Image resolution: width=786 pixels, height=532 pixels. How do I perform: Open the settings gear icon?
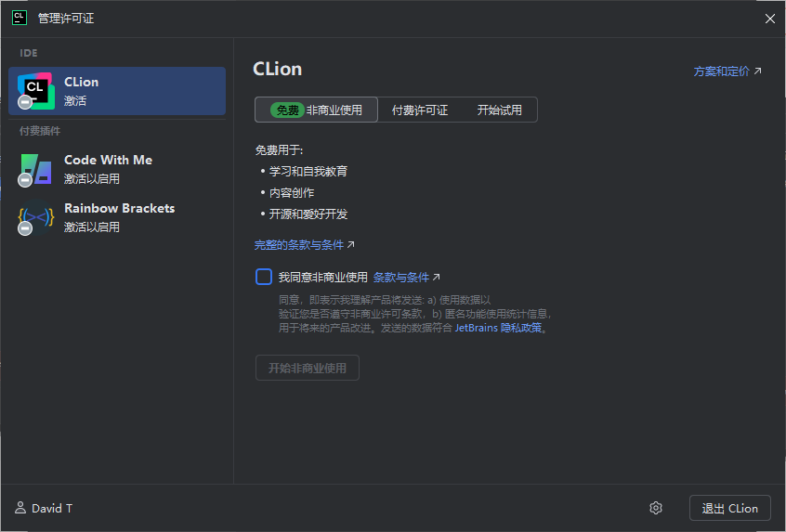coord(656,508)
